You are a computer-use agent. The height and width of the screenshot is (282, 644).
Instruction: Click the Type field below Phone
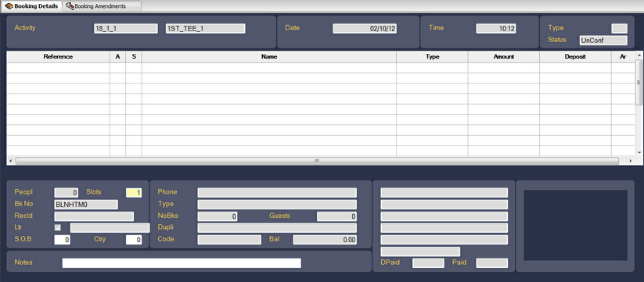277,205
